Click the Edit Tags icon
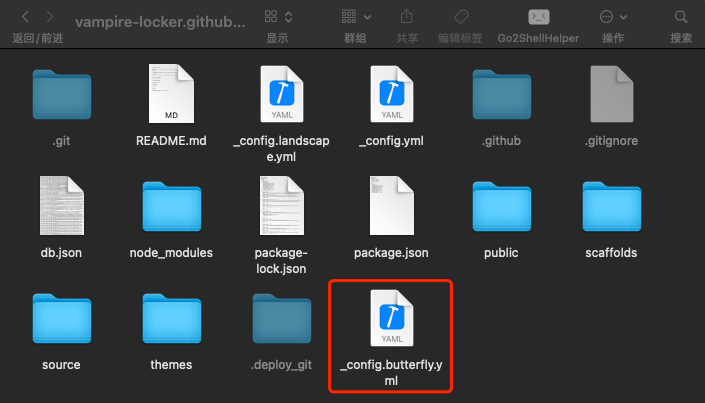The height and width of the screenshot is (403, 705). pyautogui.click(x=461, y=17)
